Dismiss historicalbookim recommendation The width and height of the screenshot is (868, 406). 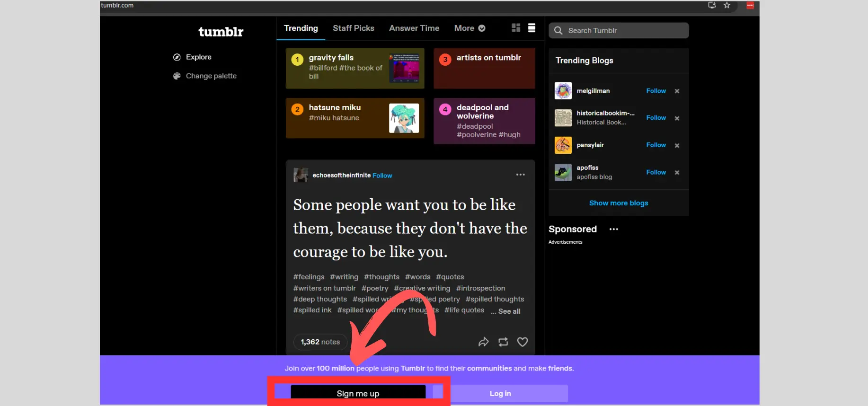(x=677, y=118)
